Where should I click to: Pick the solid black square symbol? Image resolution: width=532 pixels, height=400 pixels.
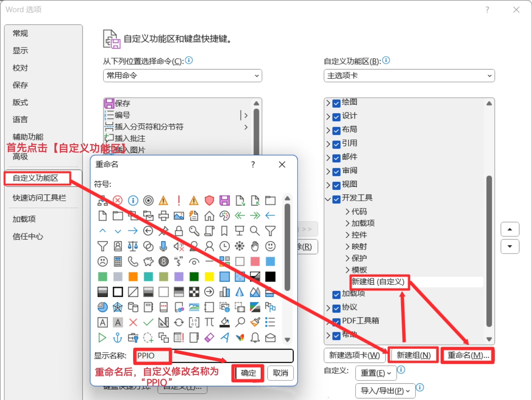(270, 277)
